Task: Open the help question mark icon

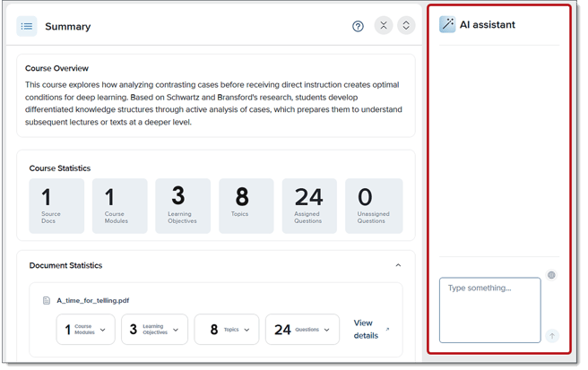Action: coord(358,26)
